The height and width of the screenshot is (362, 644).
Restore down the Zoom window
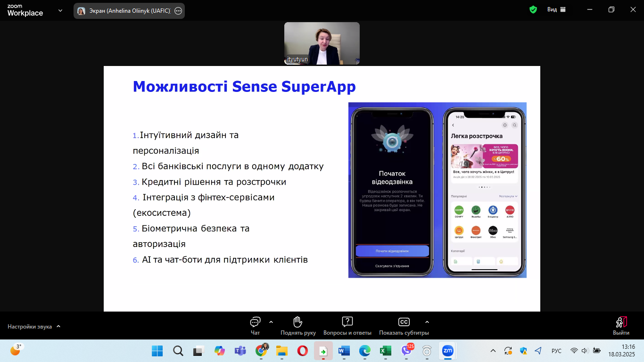611,9
